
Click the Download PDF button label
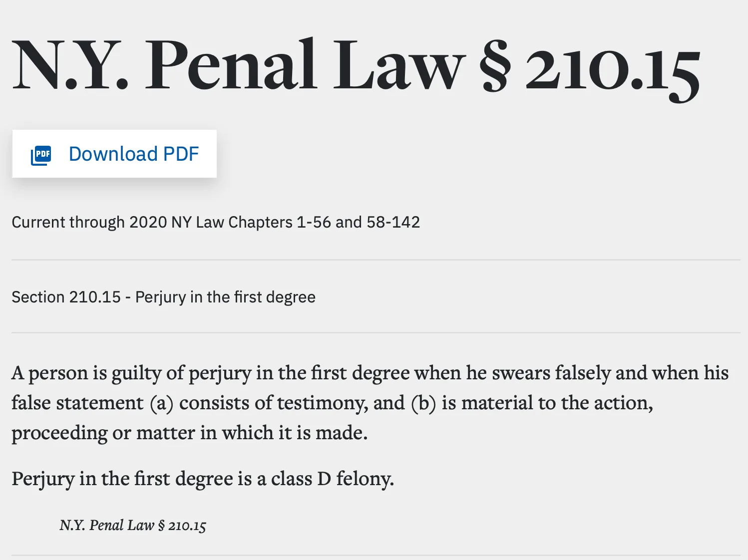(x=134, y=154)
